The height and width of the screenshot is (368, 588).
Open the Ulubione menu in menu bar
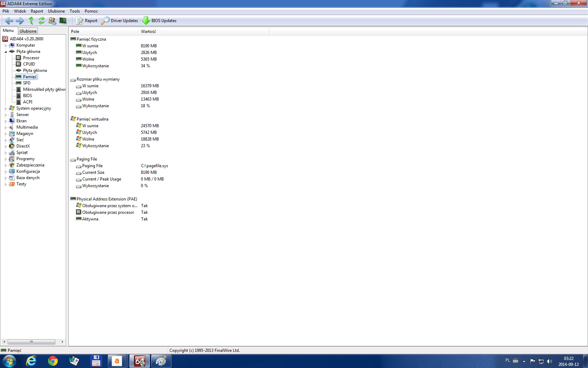(56, 11)
